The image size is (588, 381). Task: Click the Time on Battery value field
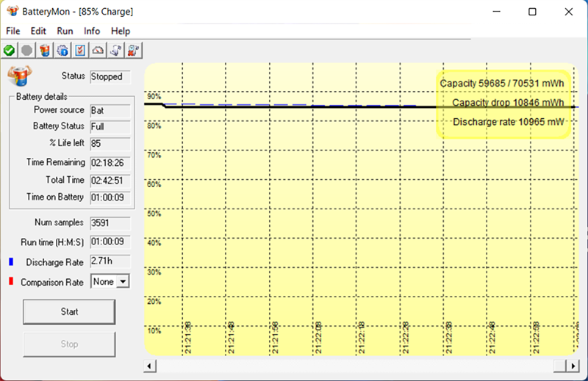pos(110,197)
